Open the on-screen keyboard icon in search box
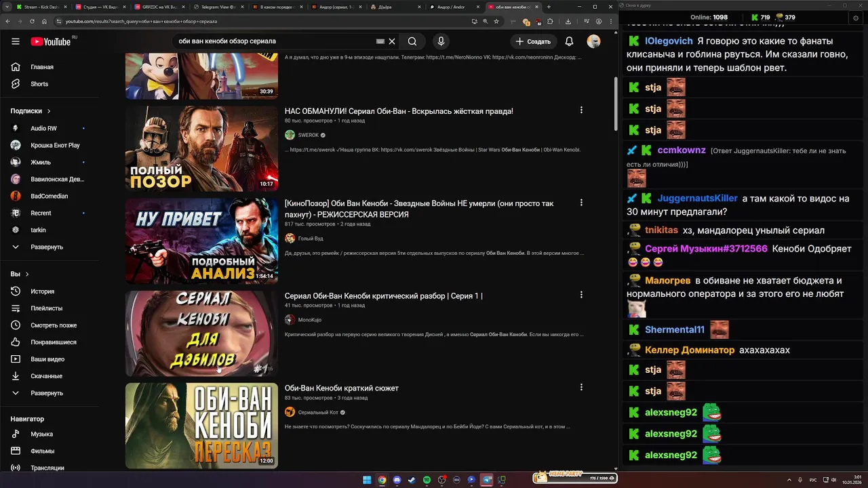The height and width of the screenshot is (488, 868). [x=380, y=41]
